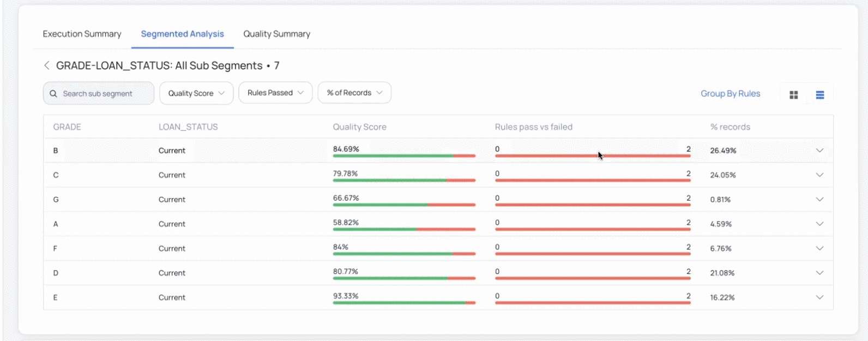Expand the grade E row chevron
This screenshot has height=341, width=868.
[x=819, y=297]
